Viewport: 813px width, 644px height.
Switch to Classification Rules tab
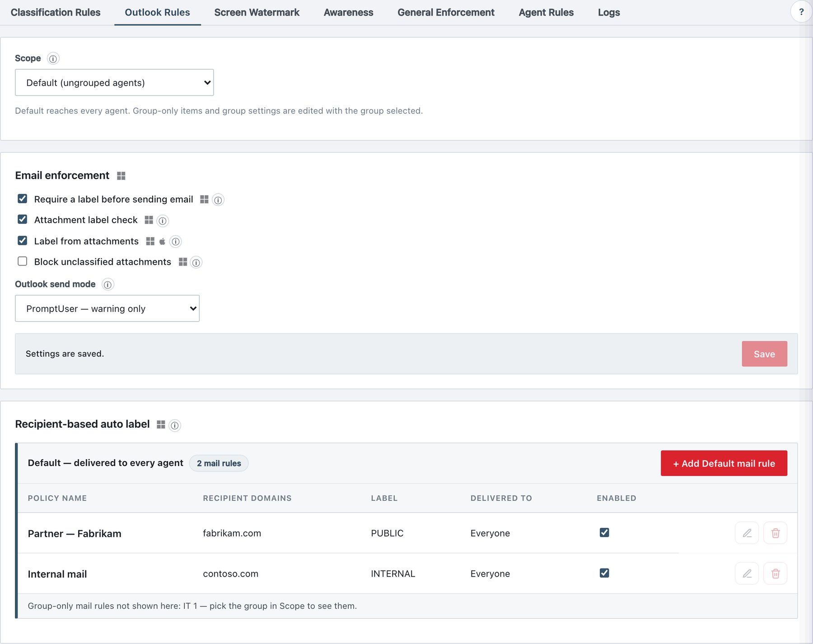pos(56,13)
